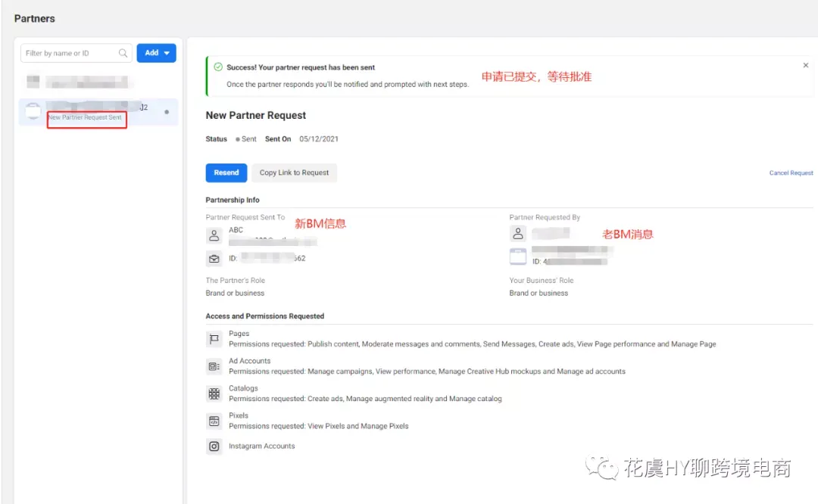The image size is (818, 504).
Task: Focus the Filter by name or ID field
Action: click(x=76, y=53)
